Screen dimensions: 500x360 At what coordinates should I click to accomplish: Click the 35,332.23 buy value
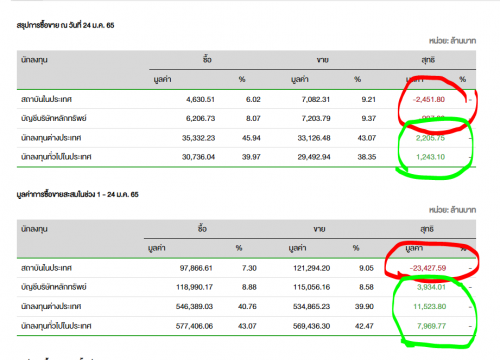pos(198,138)
